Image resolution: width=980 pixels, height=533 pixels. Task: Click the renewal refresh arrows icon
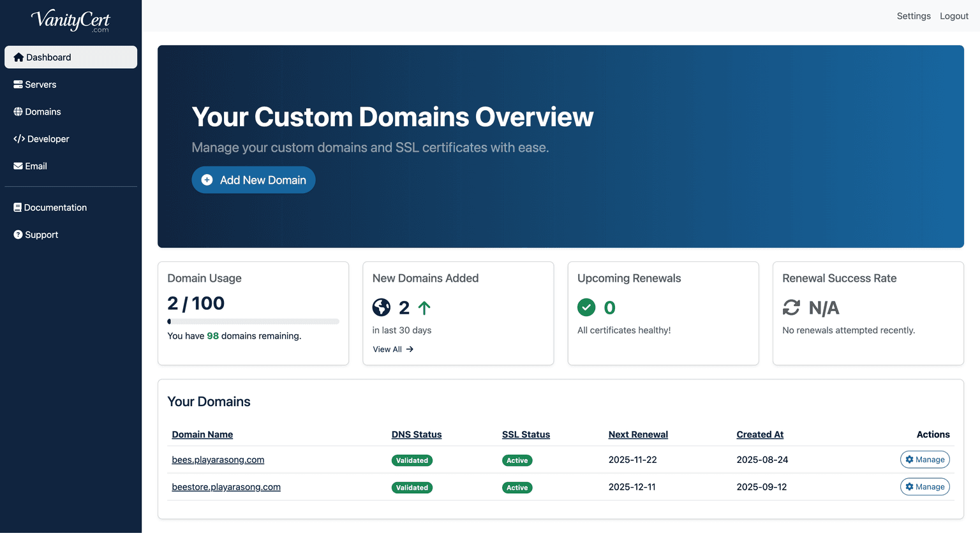(x=791, y=307)
